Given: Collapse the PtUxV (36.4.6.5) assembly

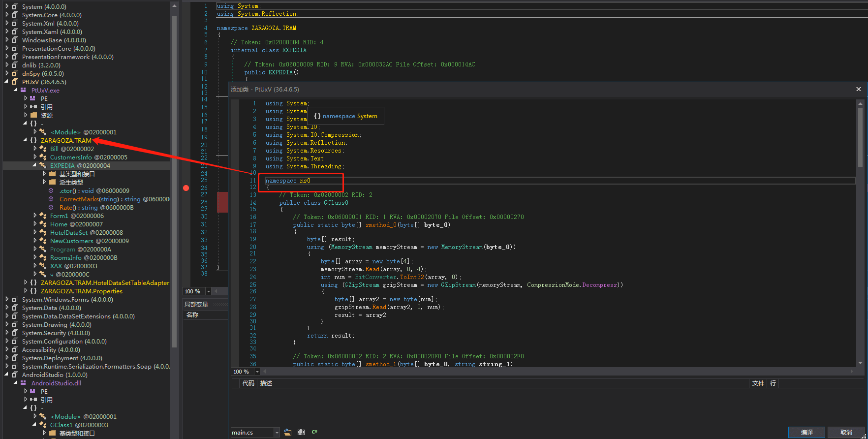Looking at the screenshot, I should click(6, 82).
